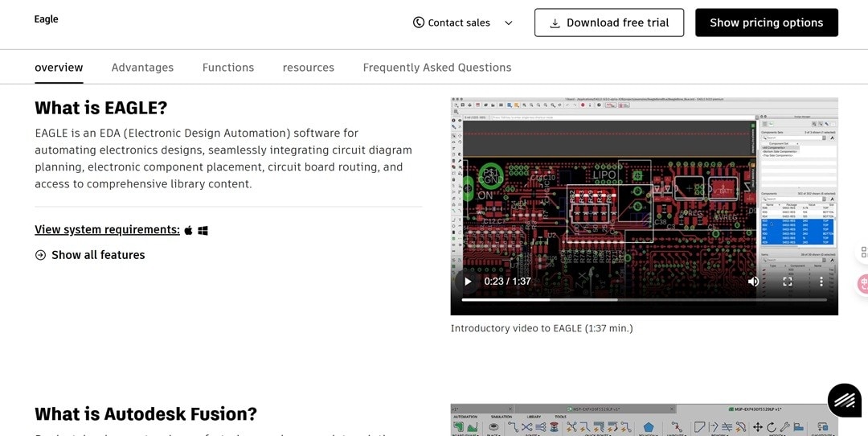
Task: Mute the video volume speaker
Action: coord(753,282)
